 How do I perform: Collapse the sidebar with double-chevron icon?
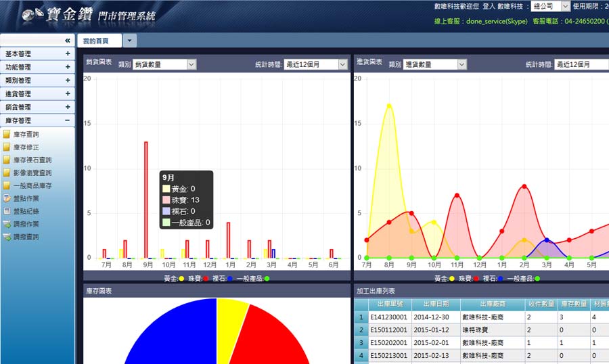pos(68,41)
